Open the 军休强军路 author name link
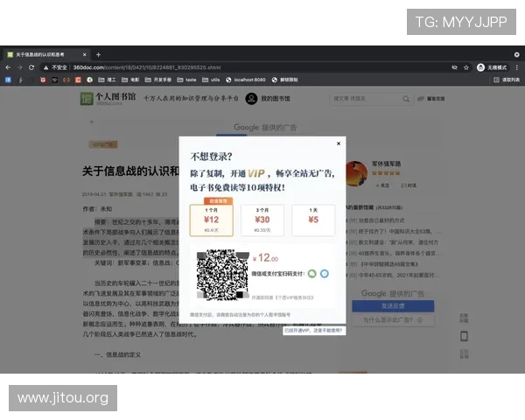Viewport: 525px width, 420px height. point(386,164)
